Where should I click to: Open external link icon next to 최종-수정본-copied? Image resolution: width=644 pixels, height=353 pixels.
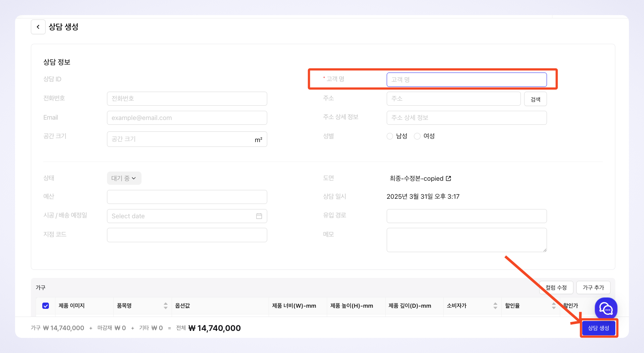pyautogui.click(x=448, y=179)
